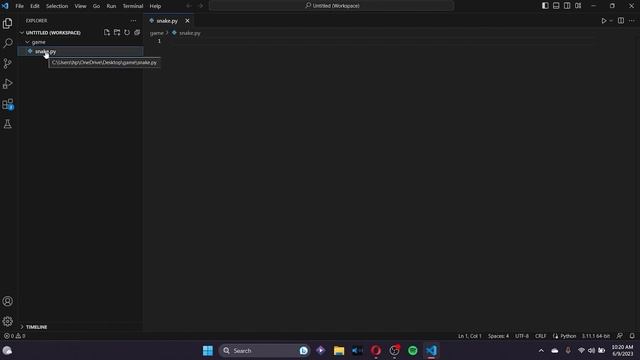
Task: Click the snake.py breadcrumb segment
Action: click(x=189, y=33)
